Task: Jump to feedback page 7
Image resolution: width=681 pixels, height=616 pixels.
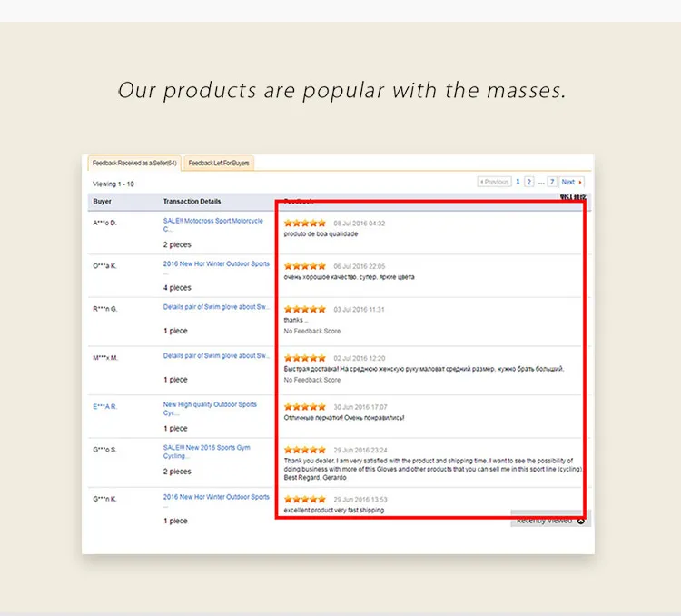Action: tap(552, 182)
